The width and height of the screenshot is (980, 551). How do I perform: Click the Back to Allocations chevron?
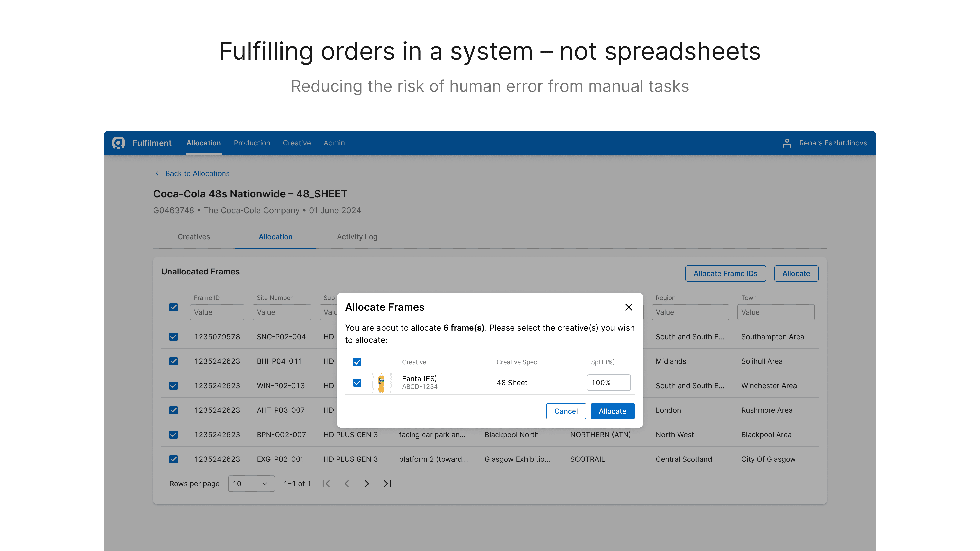(x=157, y=173)
